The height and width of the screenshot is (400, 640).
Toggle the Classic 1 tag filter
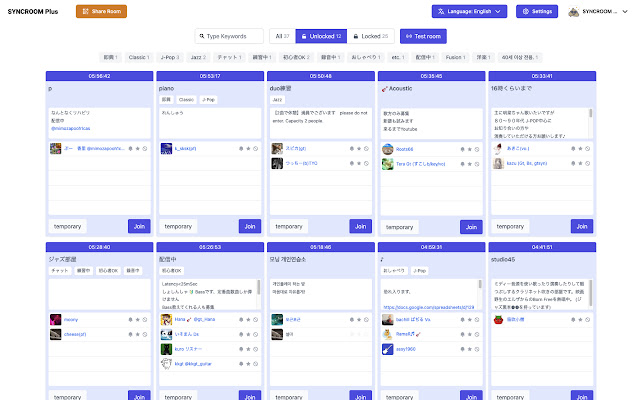point(139,58)
